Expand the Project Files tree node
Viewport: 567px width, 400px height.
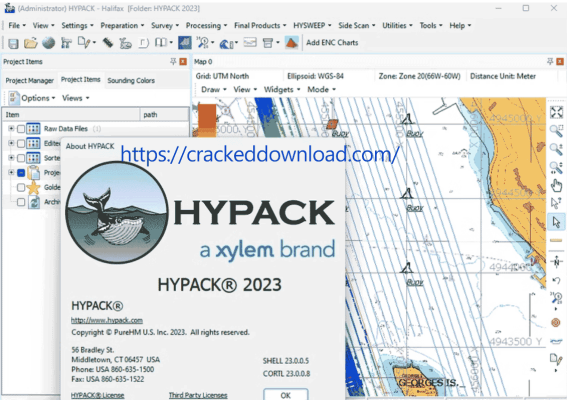point(11,173)
